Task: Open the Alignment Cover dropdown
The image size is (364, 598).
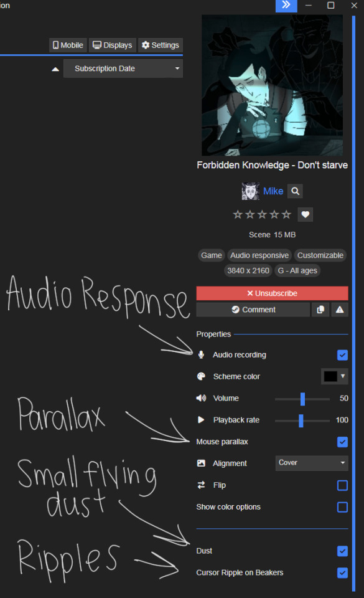Action: (312, 463)
